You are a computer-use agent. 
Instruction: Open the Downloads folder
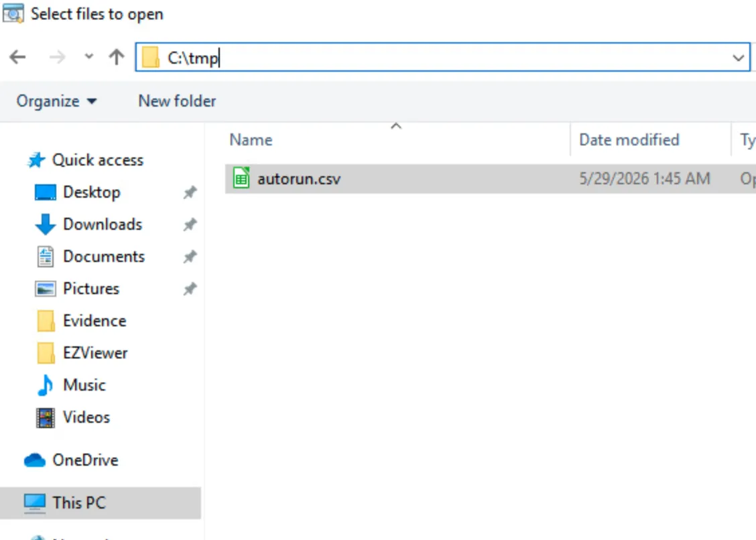[103, 224]
